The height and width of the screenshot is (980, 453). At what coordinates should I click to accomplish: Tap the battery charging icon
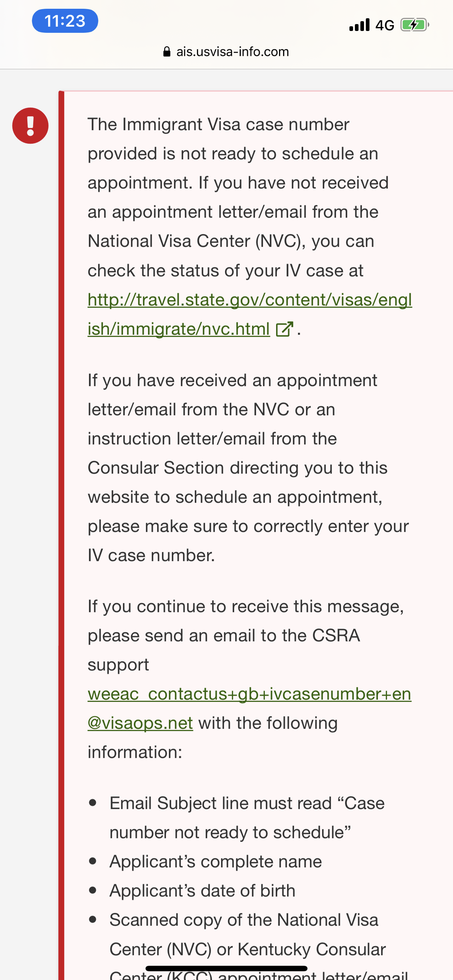[415, 25]
